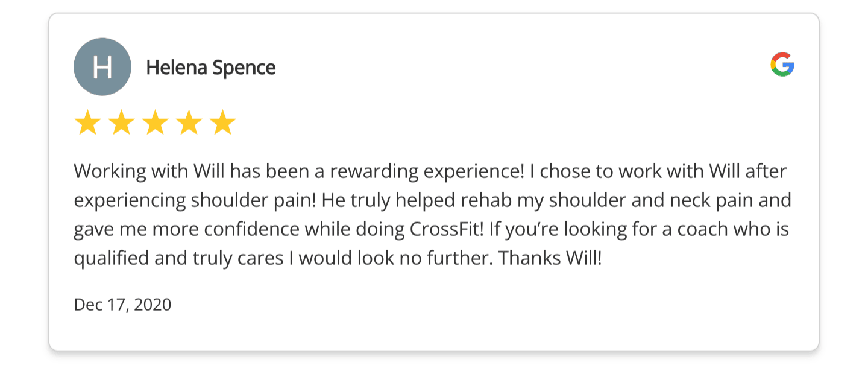The image size is (868, 365).
Task: Click the opening words "Working with Will"
Action: click(150, 172)
